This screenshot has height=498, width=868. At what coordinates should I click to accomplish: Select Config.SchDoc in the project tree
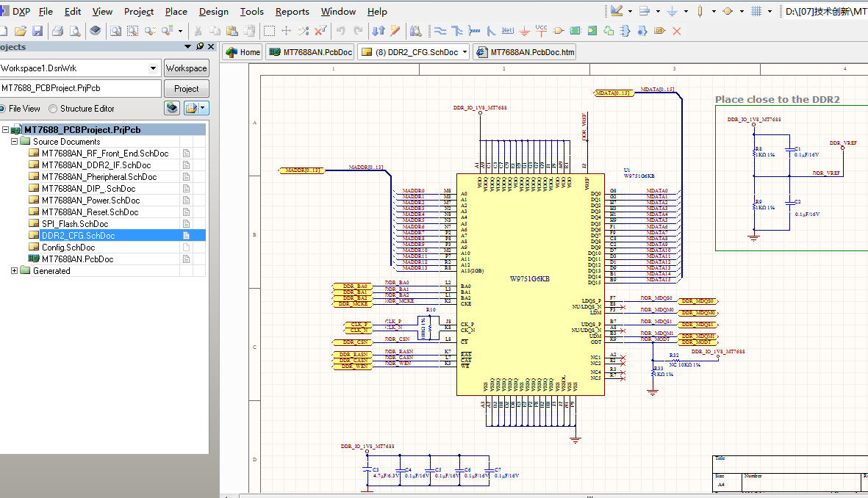pos(68,248)
